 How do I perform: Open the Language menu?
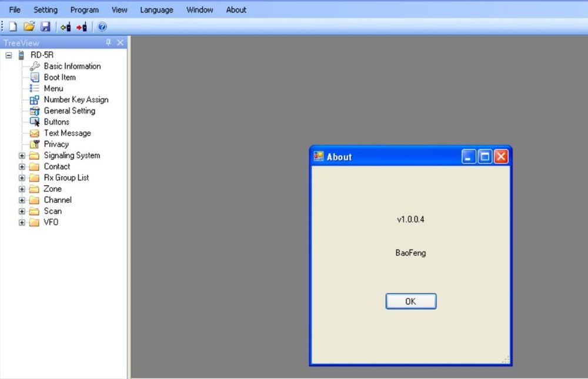(x=156, y=10)
